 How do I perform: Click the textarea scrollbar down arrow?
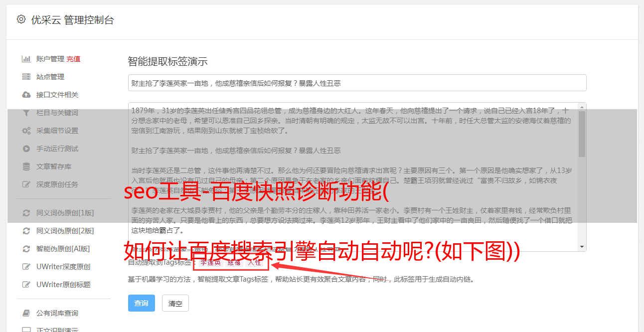tap(582, 247)
